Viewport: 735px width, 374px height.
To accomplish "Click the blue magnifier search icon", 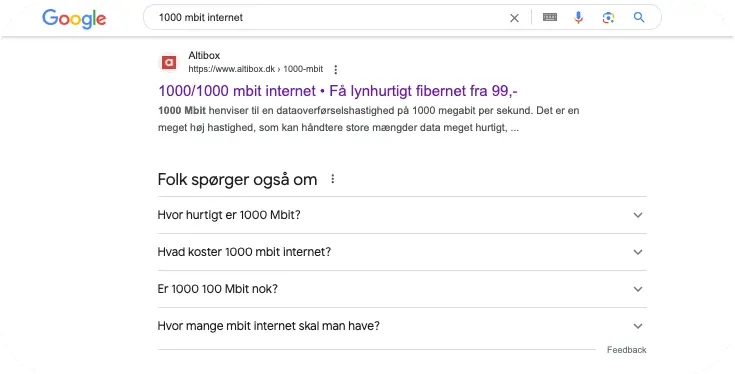I will 638,17.
